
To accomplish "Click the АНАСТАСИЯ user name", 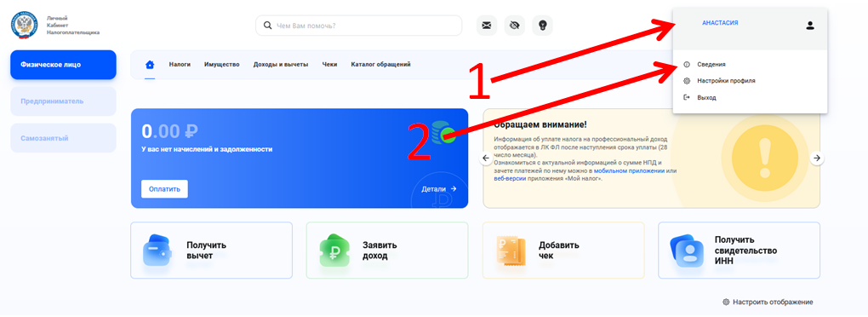I will coord(720,23).
